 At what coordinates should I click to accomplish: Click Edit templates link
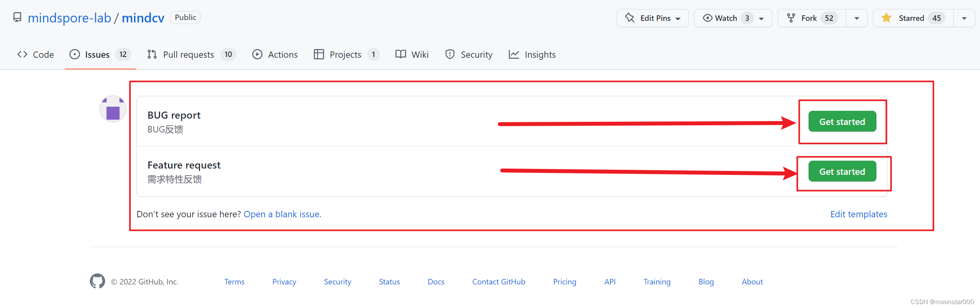coord(859,214)
